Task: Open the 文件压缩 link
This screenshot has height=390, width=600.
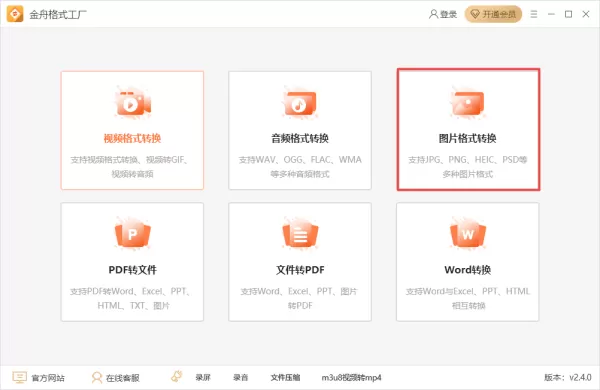Action: pos(285,377)
